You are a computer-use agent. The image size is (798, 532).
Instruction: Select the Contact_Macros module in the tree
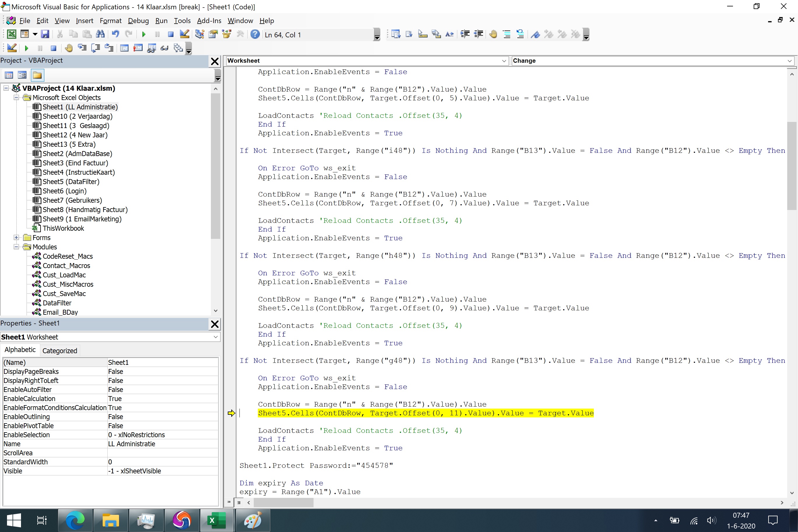pos(66,266)
